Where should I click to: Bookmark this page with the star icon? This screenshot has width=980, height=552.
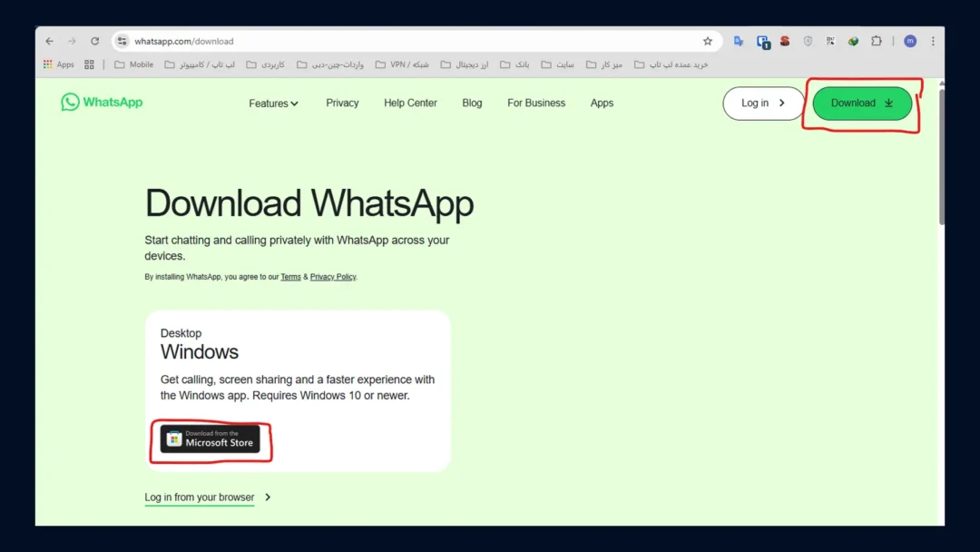point(708,41)
